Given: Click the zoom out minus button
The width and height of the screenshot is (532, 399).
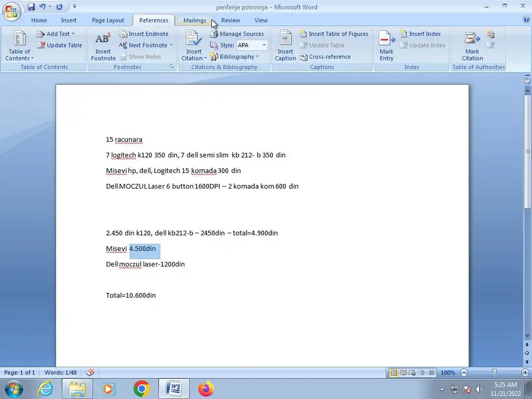Looking at the screenshot, I should pos(464,373).
